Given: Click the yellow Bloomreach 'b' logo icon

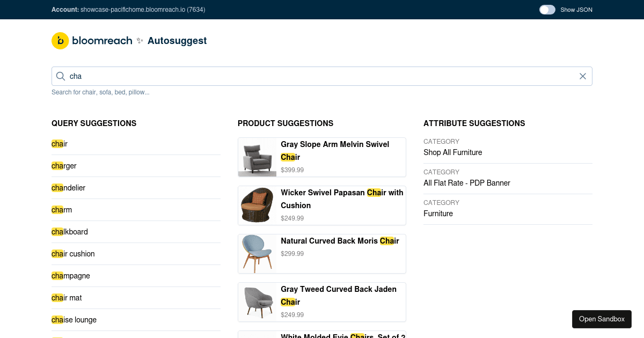Looking at the screenshot, I should (x=60, y=41).
